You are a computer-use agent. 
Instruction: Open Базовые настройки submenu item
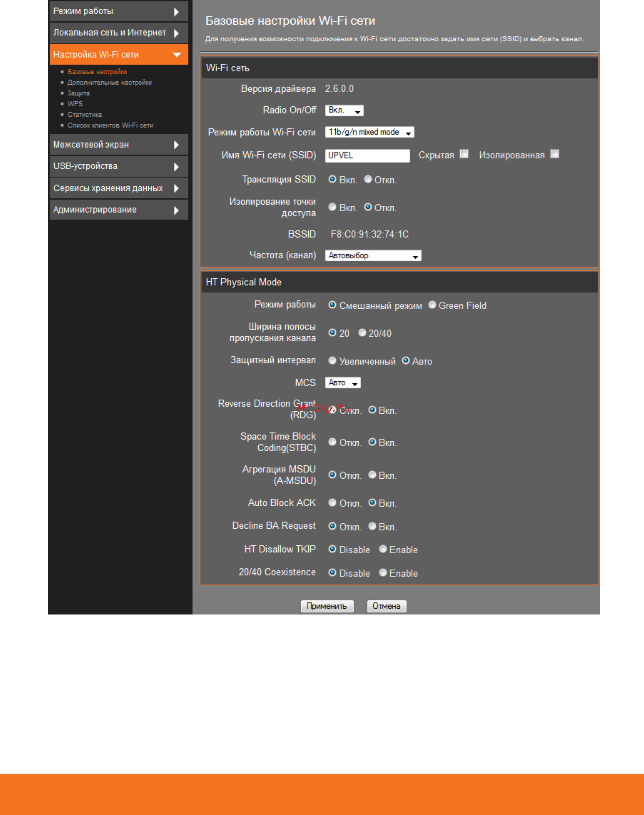point(97,72)
